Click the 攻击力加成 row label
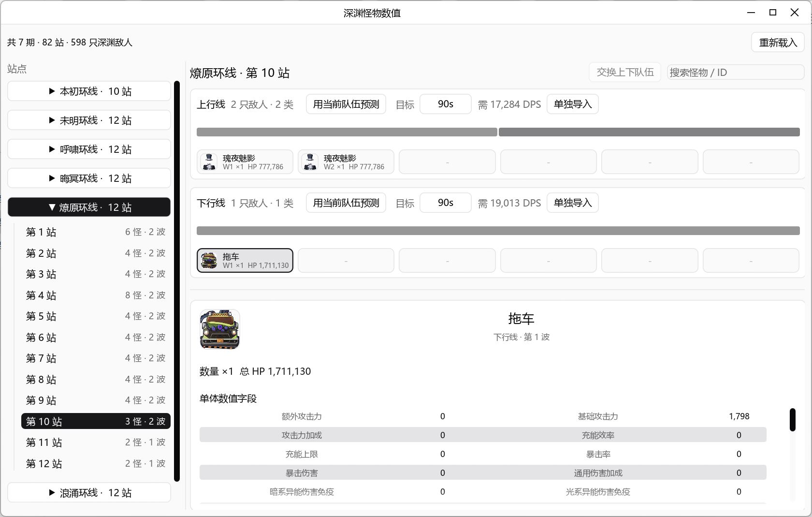The image size is (812, 517). pyautogui.click(x=302, y=435)
